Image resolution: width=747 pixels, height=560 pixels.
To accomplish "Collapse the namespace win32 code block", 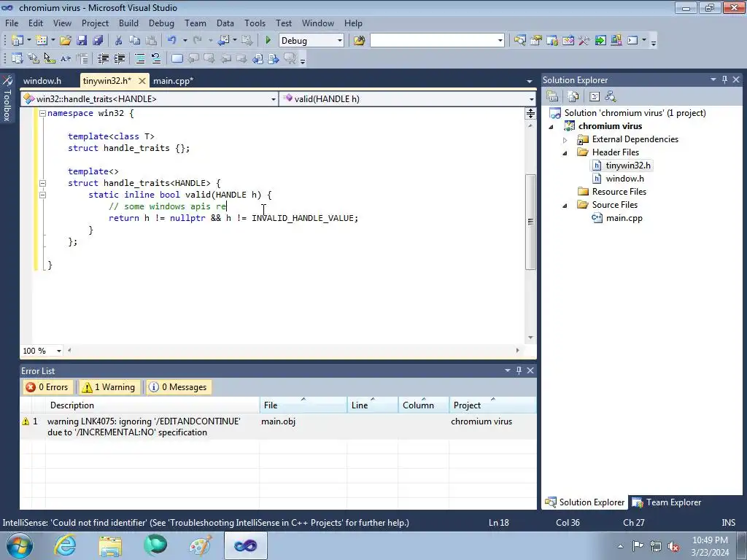I will pos(42,113).
